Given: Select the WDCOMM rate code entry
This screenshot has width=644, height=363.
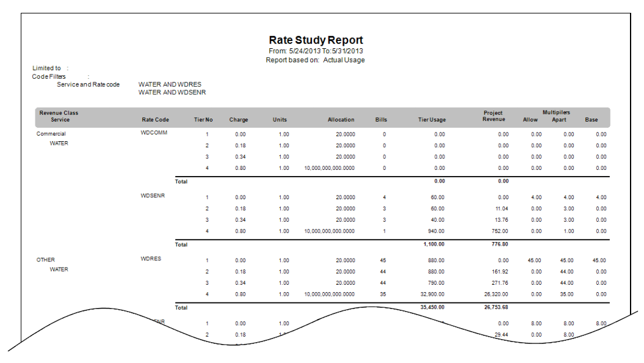Looking at the screenshot, I should 154,133.
